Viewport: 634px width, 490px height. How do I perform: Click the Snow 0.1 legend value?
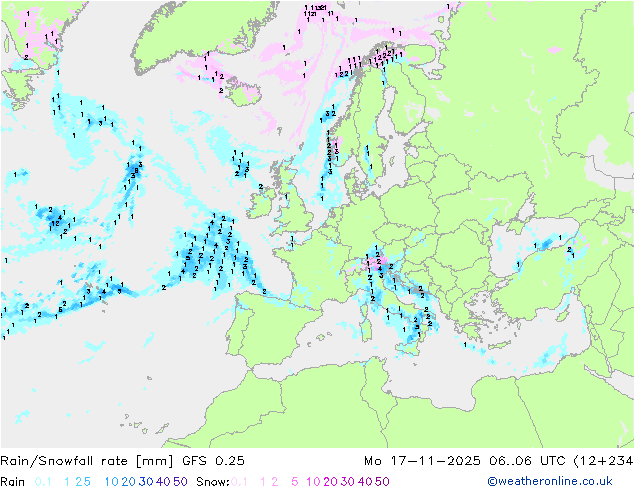(239, 482)
